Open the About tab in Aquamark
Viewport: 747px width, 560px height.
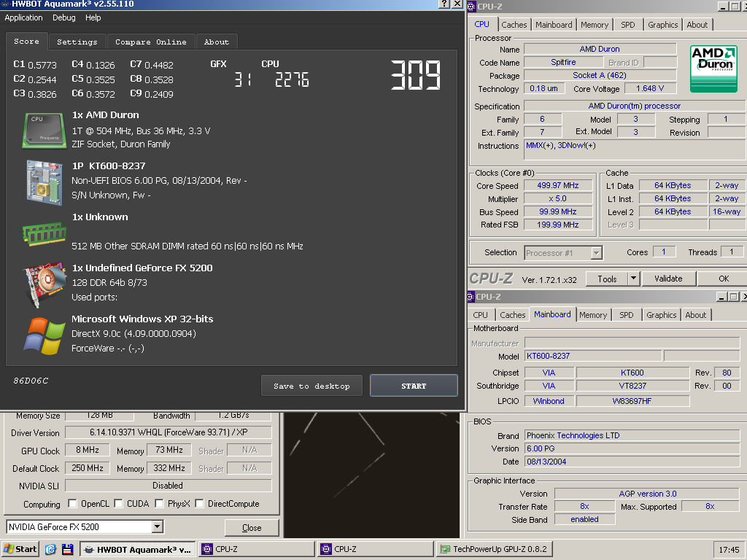217,42
